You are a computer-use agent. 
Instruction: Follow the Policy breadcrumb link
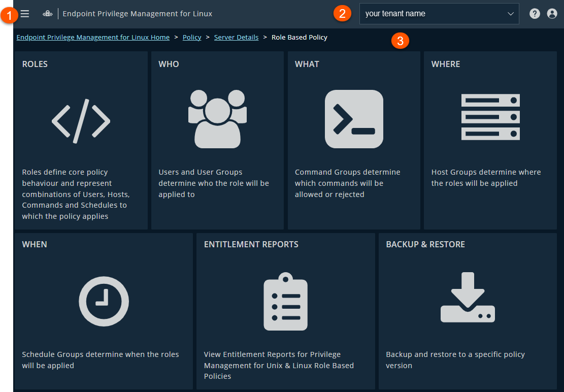[192, 38]
